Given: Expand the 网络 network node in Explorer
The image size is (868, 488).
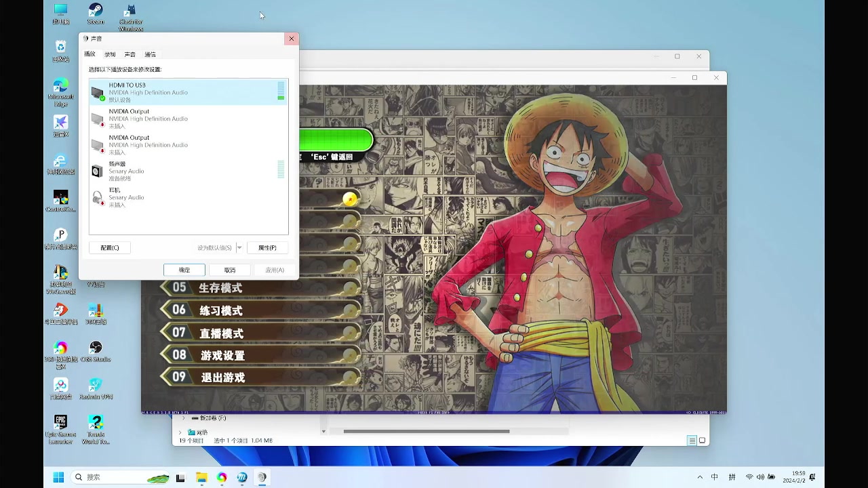Looking at the screenshot, I should tap(180, 432).
